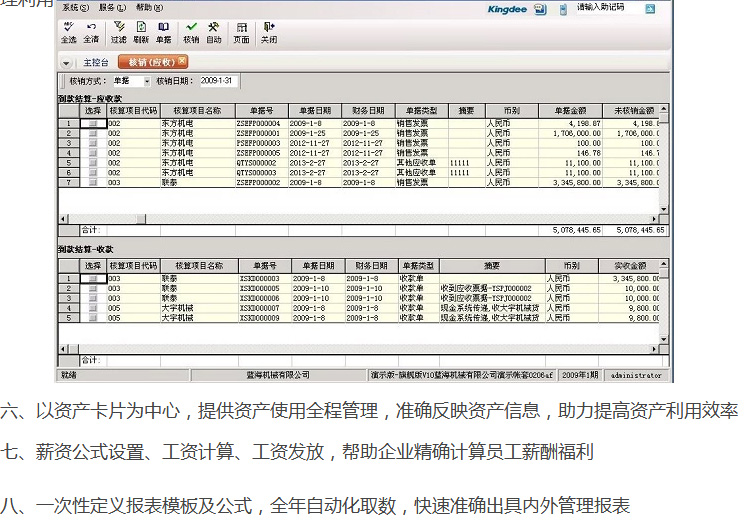Click down arrow of 应收款 table vertical scrollbar
The width and height of the screenshot is (750, 522).
tap(664, 209)
